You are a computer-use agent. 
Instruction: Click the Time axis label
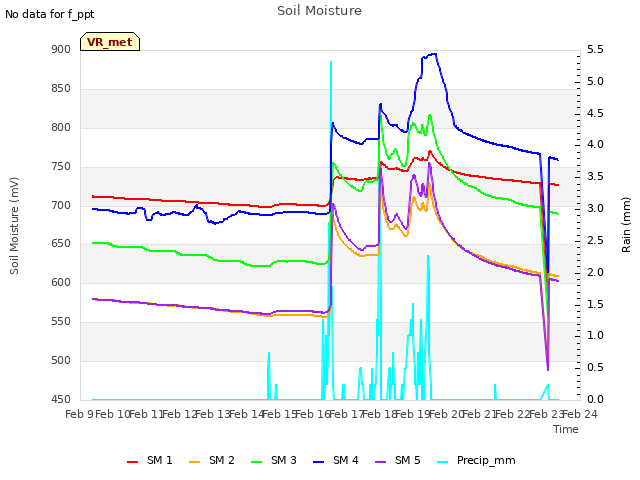pyautogui.click(x=566, y=429)
